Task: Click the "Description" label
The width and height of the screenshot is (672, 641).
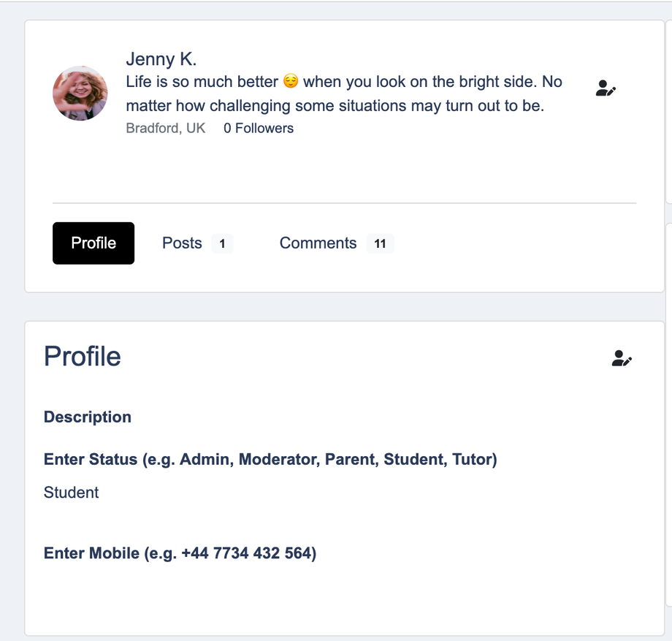Action: click(x=88, y=417)
